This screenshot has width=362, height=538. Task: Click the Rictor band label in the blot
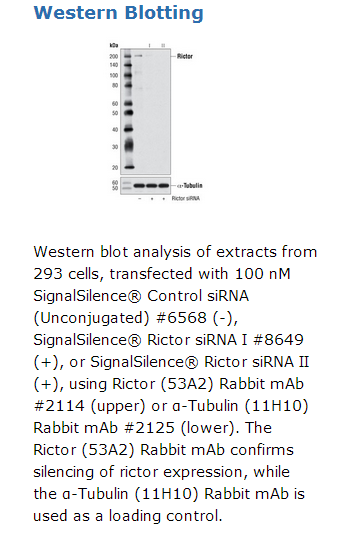coord(185,56)
